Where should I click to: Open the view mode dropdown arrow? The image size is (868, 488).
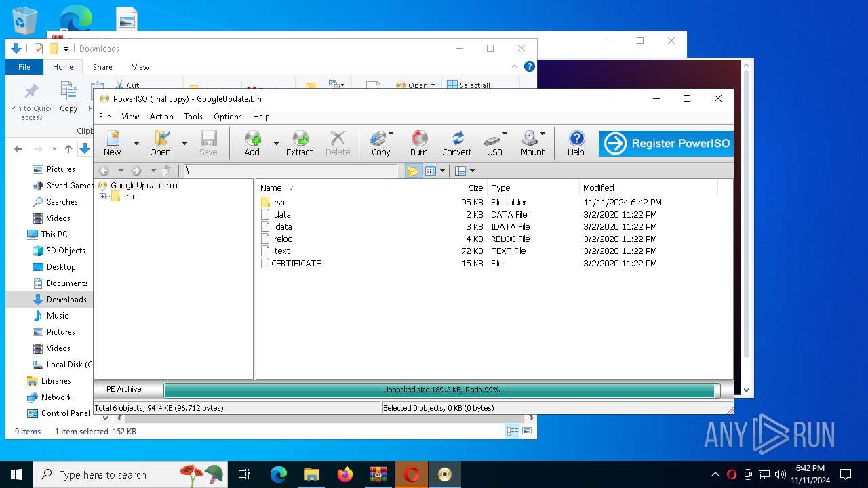click(x=442, y=171)
